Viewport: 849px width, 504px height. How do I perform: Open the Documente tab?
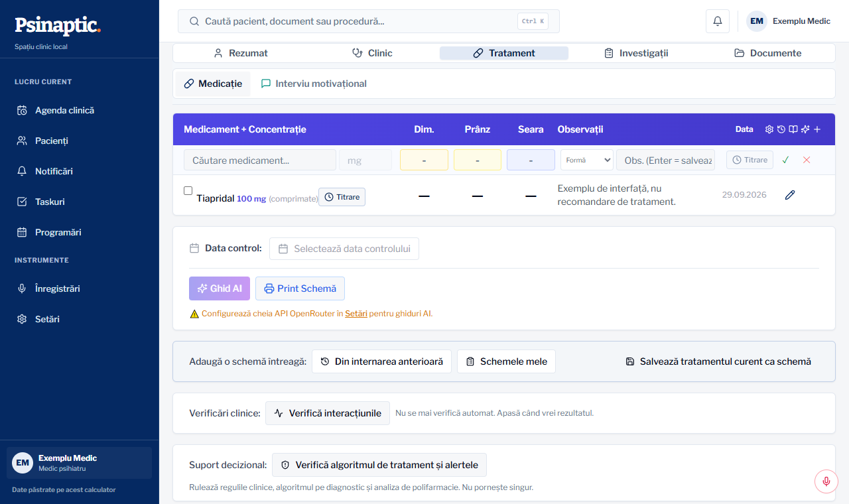click(767, 53)
